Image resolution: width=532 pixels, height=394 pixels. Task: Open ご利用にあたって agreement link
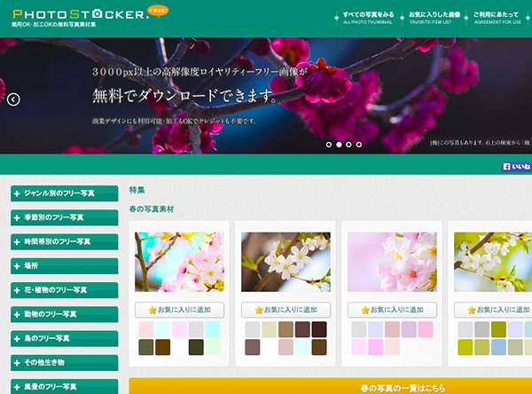tap(497, 18)
